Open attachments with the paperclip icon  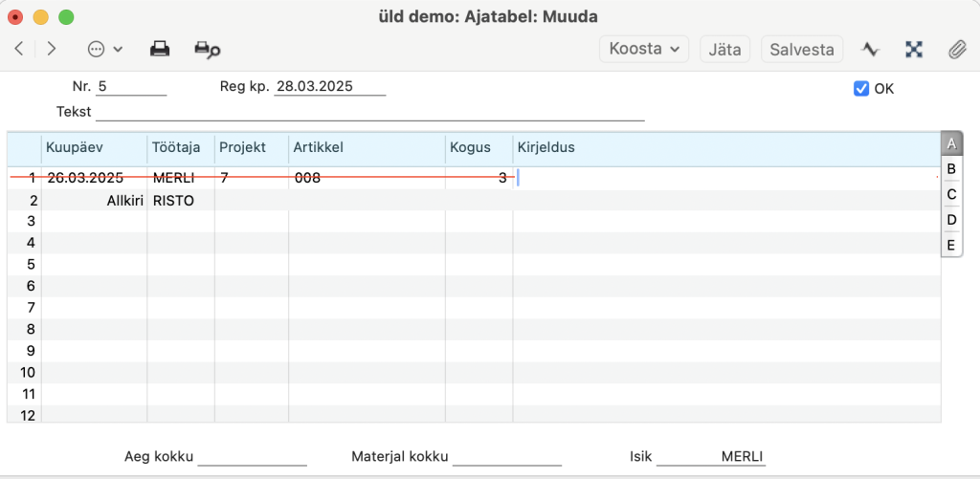956,49
